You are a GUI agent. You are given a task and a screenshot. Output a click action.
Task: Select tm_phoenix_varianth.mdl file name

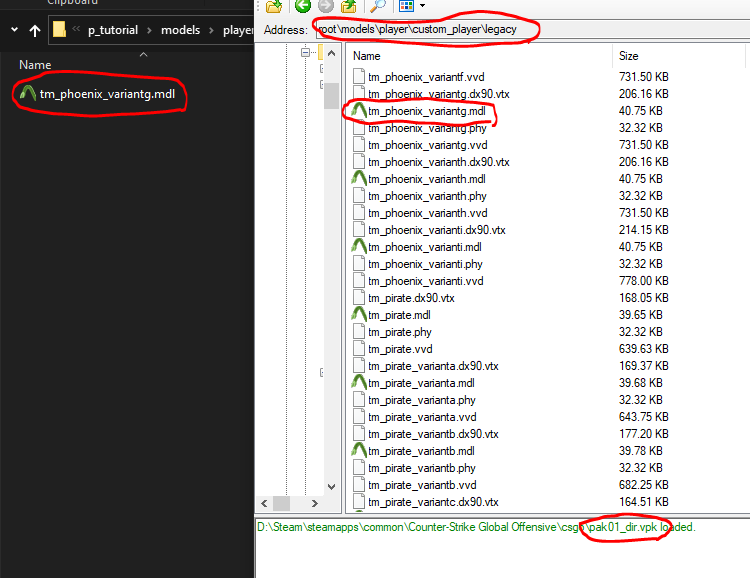point(427,179)
